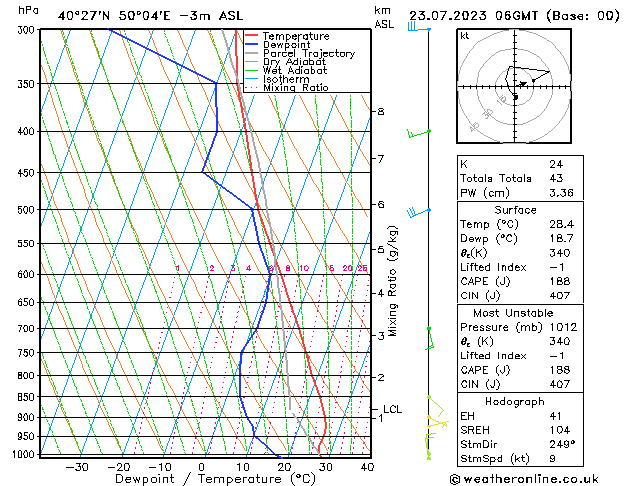Image resolution: width=629 pixels, height=486 pixels.
Task: Click the 'Hodograph' section heading in the table
Action: [515, 402]
